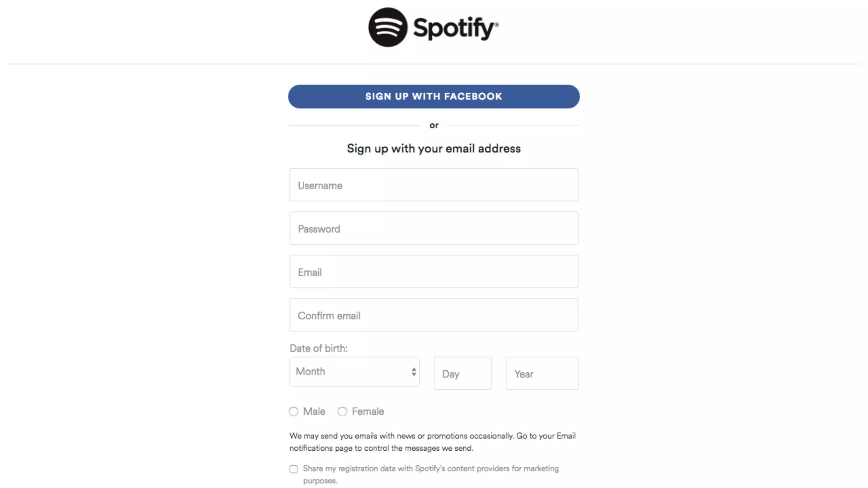This screenshot has width=868, height=488.
Task: Click the Spotify circular logo icon
Action: coord(388,27)
